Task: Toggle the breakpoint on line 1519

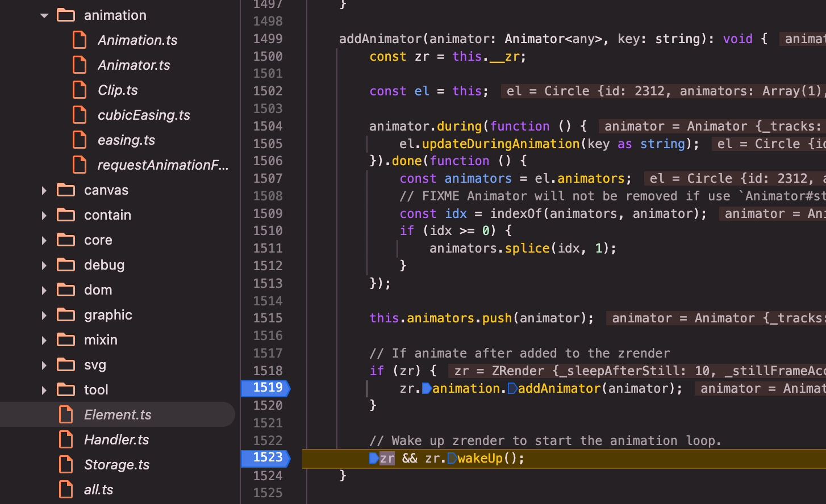Action: 266,388
